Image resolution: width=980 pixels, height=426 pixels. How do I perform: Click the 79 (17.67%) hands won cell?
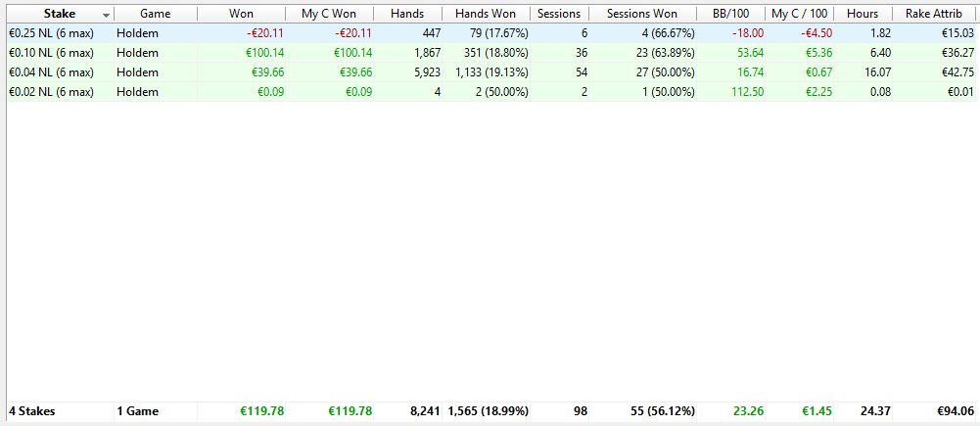498,33
